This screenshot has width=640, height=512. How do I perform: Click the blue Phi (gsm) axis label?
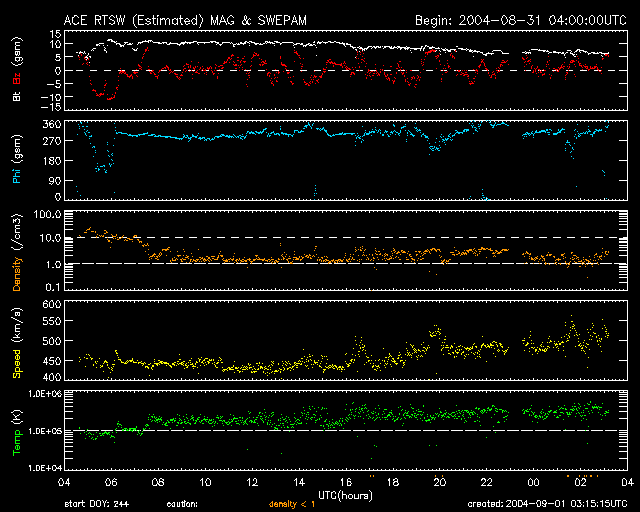pyautogui.click(x=17, y=160)
